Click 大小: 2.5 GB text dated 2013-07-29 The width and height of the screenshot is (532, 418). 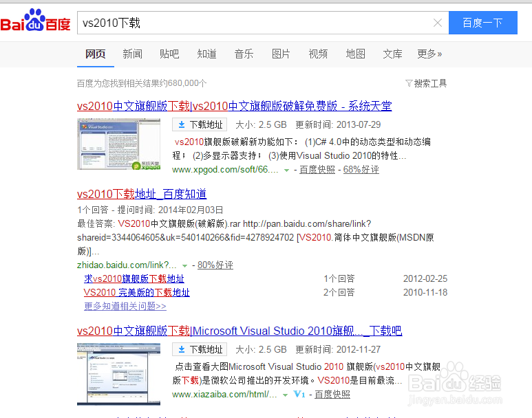261,124
